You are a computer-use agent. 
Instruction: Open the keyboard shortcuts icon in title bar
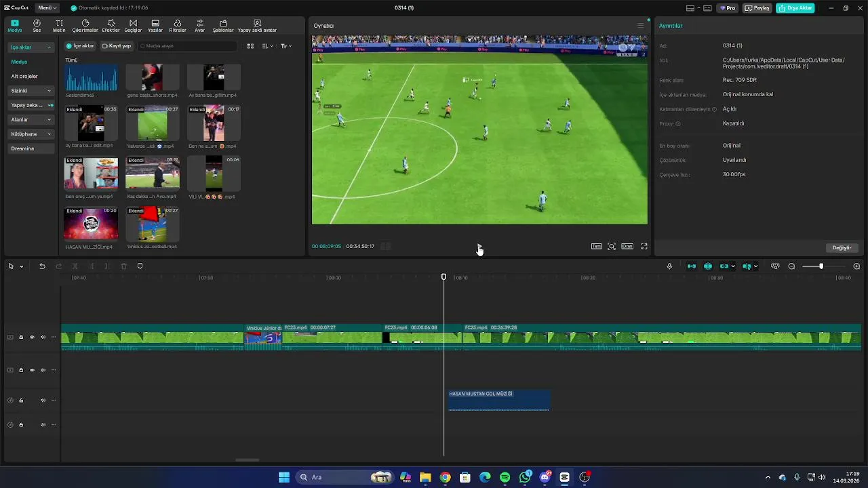pos(707,8)
